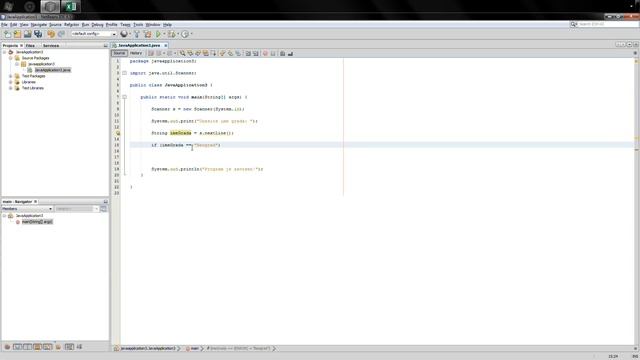Click the Profile Project clock icon
The height and width of the screenshot is (360, 640).
tap(185, 34)
